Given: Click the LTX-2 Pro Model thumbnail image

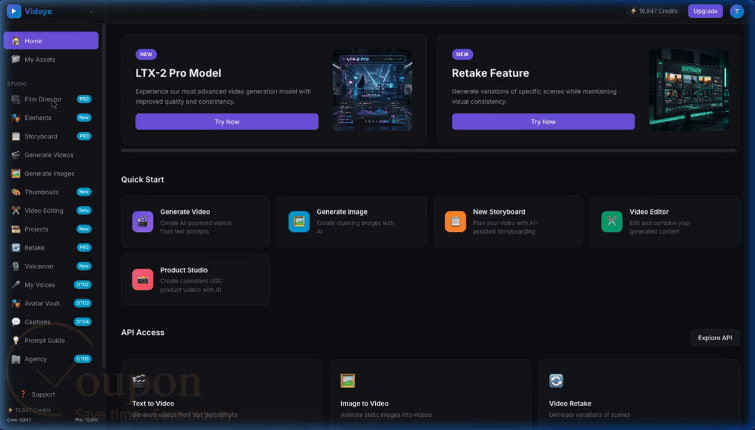Looking at the screenshot, I should [373, 90].
